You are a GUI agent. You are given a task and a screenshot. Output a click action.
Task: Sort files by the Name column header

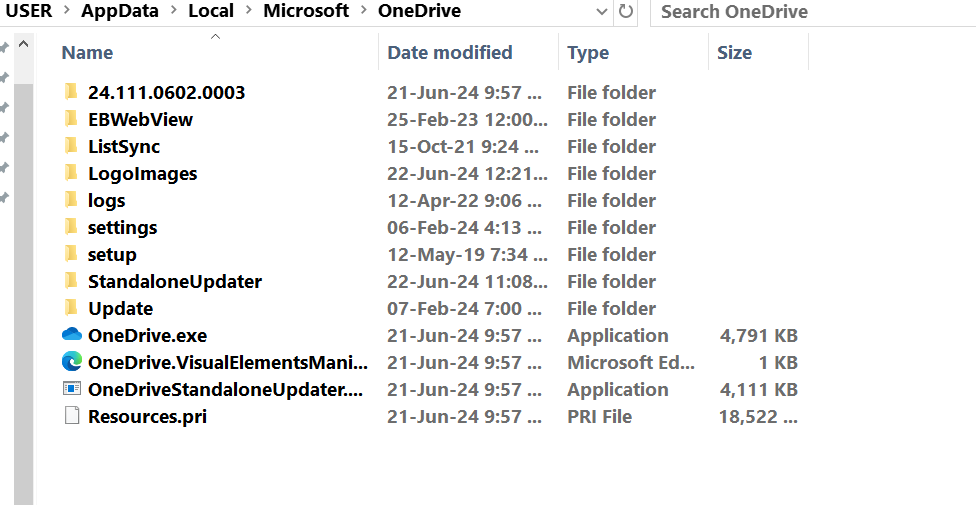pyautogui.click(x=87, y=52)
